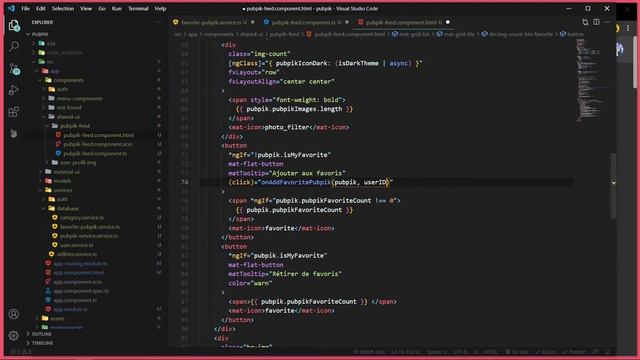Click the category.service.ts file icon
Image resolution: width=640 pixels, height=360 pixels.
[x=55, y=218]
